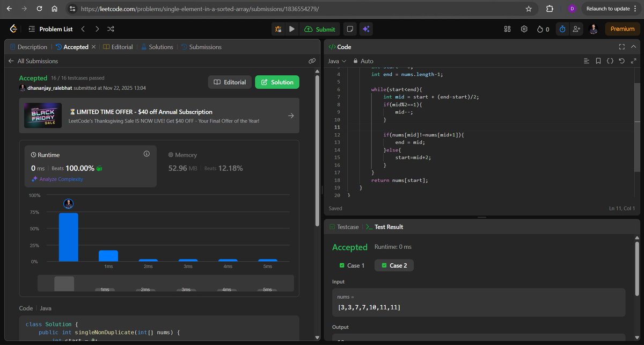Image resolution: width=644 pixels, height=345 pixels.
Task: Bookmark page with star icon
Action: tap(529, 9)
